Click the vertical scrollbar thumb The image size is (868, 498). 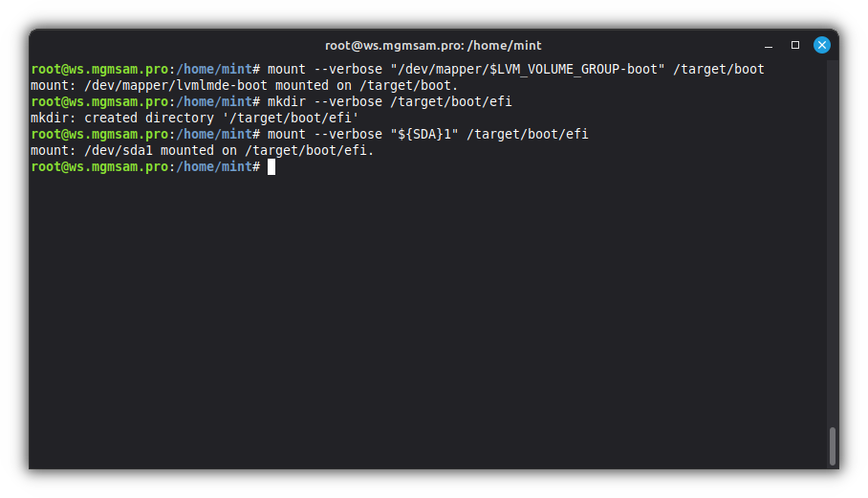pyautogui.click(x=833, y=445)
